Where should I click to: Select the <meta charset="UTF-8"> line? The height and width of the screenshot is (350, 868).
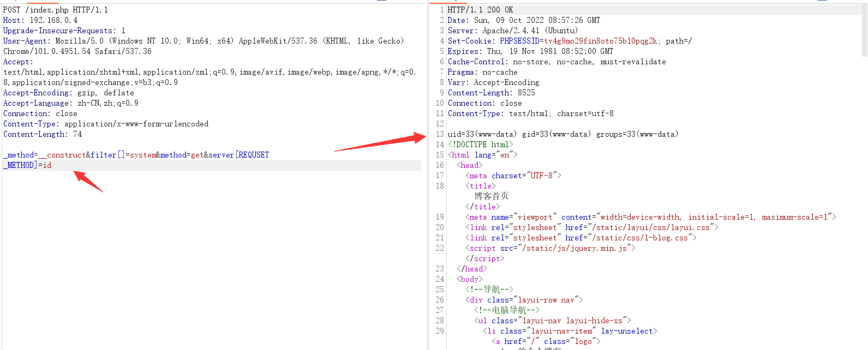(513, 176)
